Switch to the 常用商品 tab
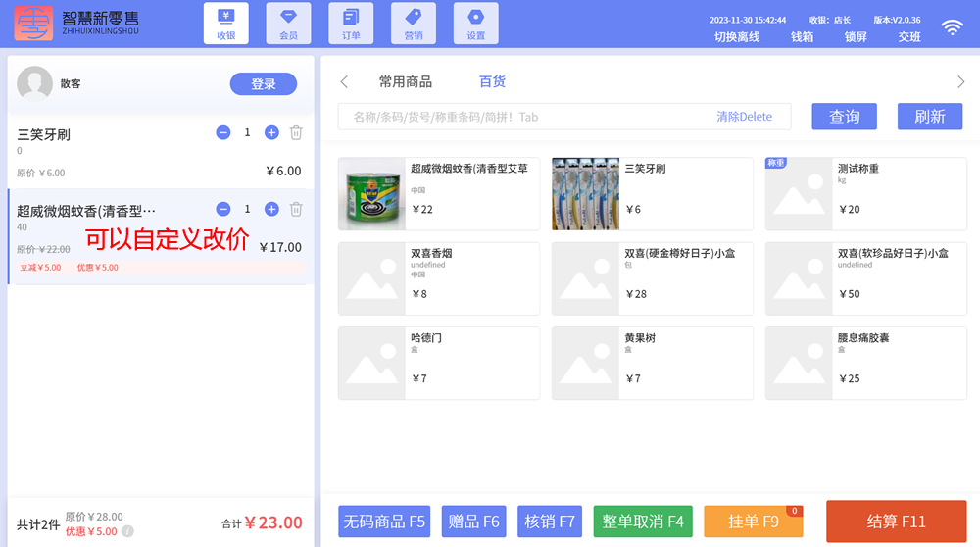Viewport: 980px width, 547px height. (x=405, y=81)
